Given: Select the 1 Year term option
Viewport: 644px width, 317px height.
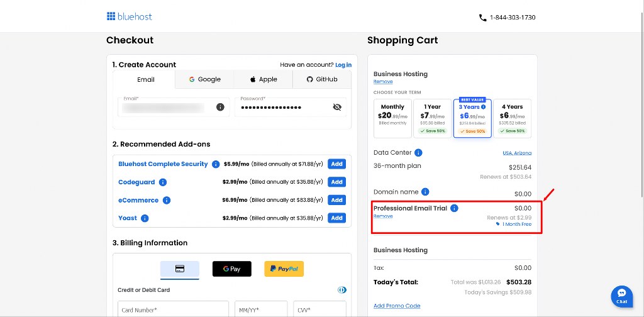Looking at the screenshot, I should [433, 118].
